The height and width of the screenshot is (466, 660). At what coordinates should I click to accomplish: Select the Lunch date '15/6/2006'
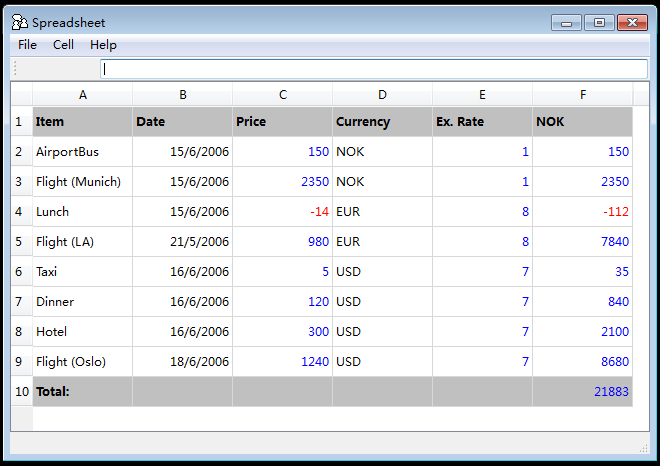click(x=183, y=211)
